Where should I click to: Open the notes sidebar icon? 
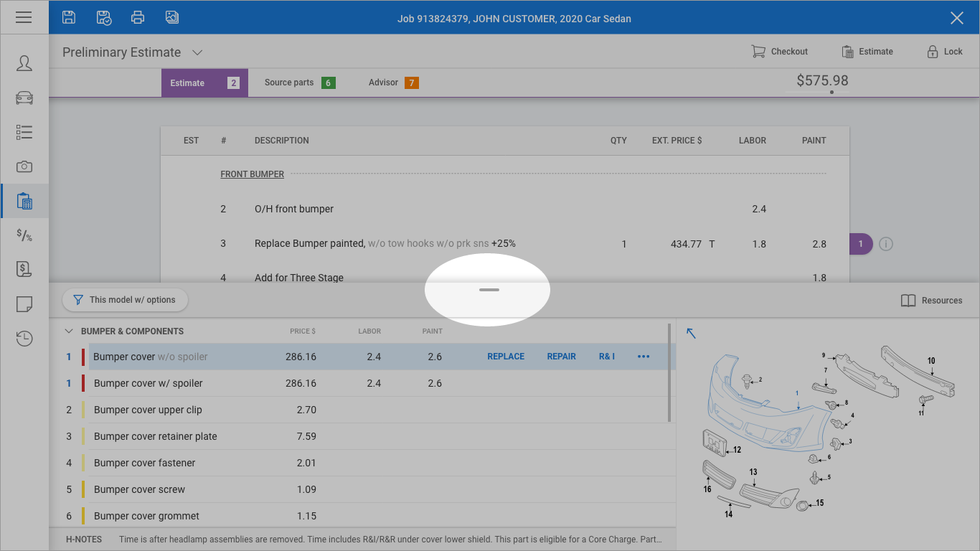point(24,304)
